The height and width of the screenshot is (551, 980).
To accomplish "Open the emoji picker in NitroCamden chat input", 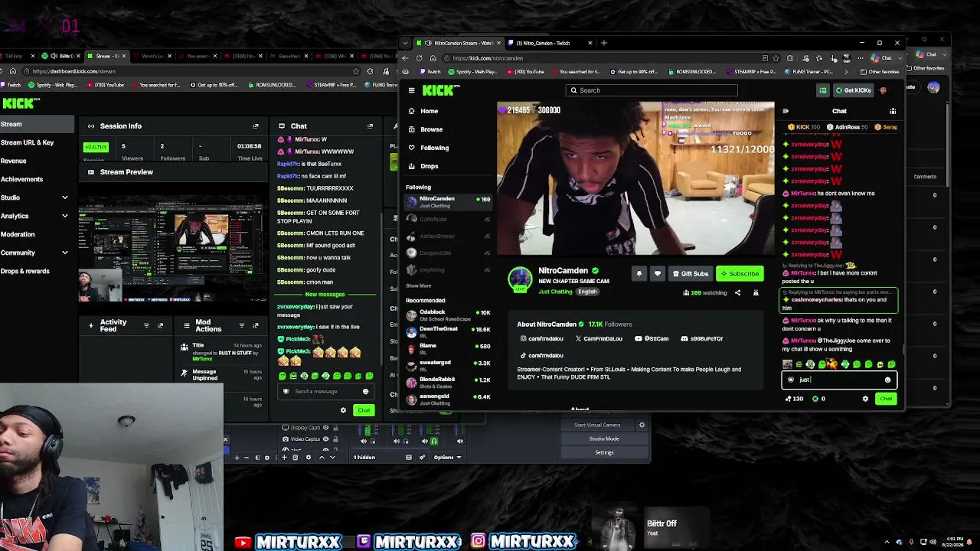I will tap(888, 380).
